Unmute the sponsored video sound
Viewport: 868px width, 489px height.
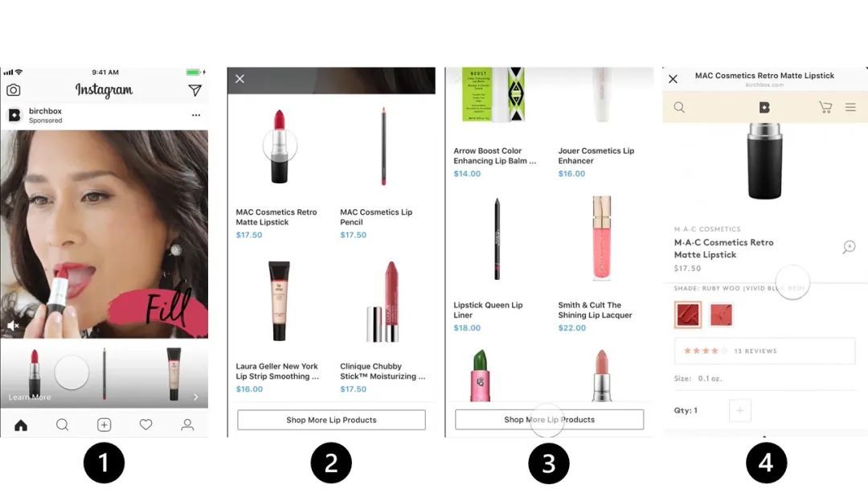13,326
